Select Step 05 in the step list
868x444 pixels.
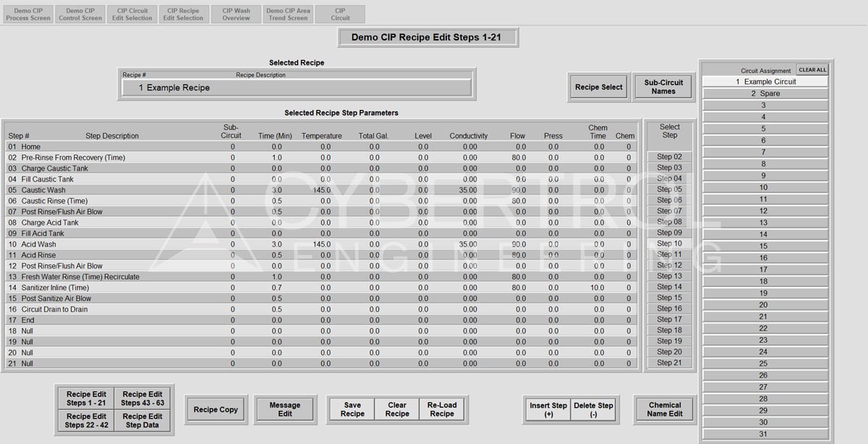pyautogui.click(x=669, y=189)
